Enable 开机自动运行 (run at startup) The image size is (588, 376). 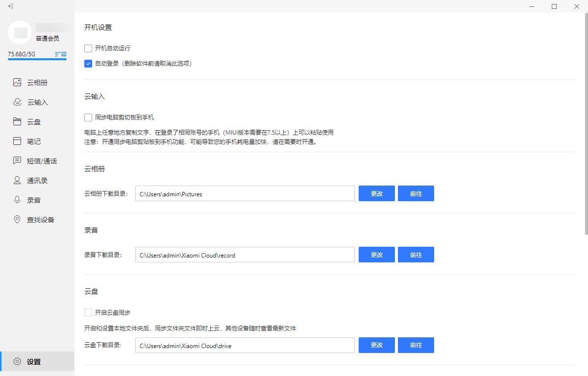click(x=88, y=48)
